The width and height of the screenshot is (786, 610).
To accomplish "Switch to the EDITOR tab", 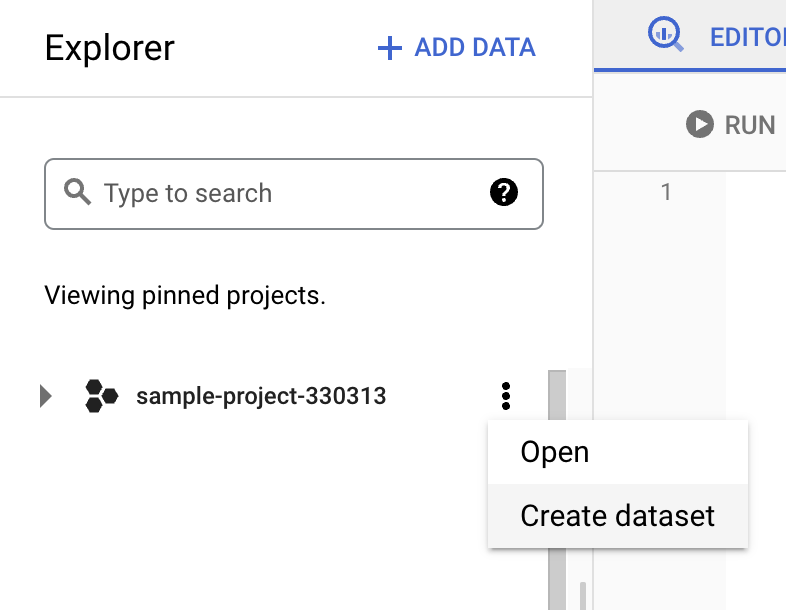I will pos(746,37).
